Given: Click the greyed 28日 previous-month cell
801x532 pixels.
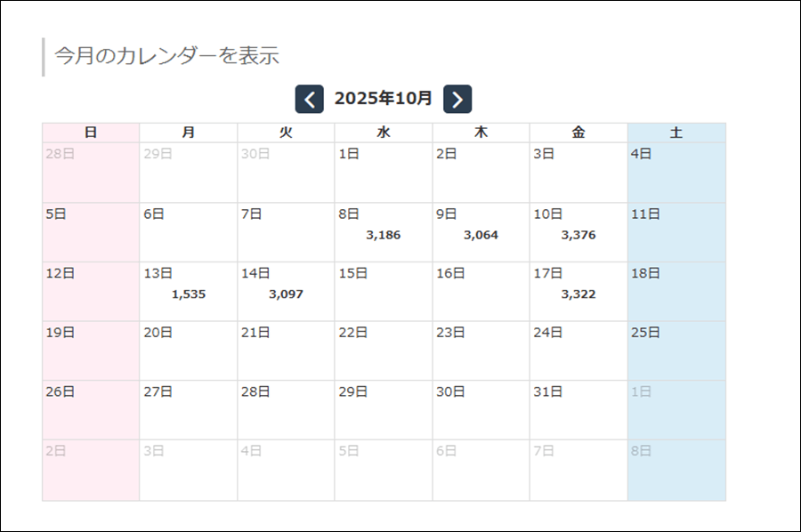Looking at the screenshot, I should [x=91, y=173].
